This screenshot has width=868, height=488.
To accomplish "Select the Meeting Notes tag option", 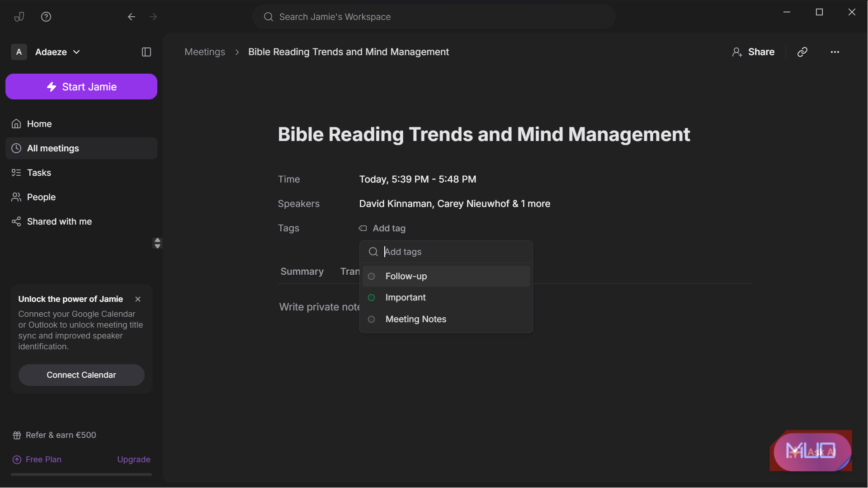I will [x=446, y=319].
